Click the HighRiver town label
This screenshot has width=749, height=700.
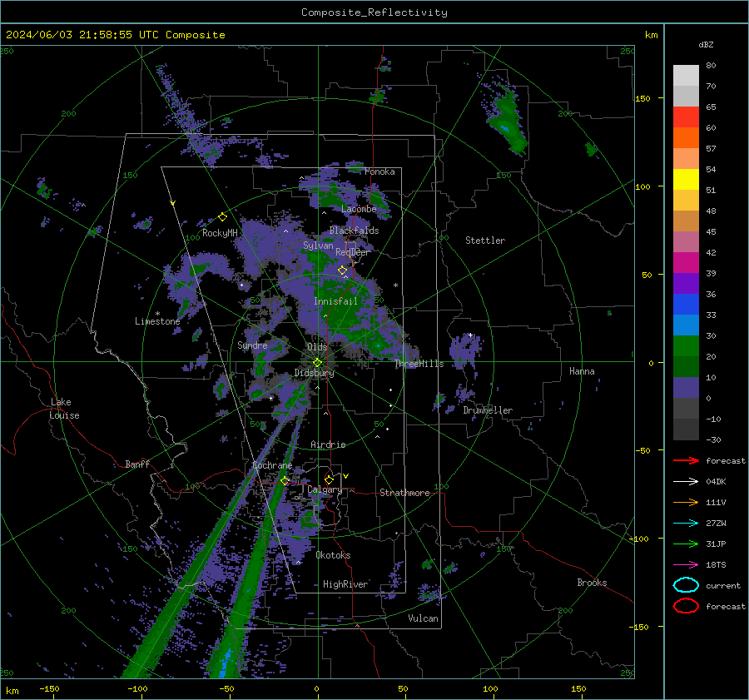click(x=345, y=584)
